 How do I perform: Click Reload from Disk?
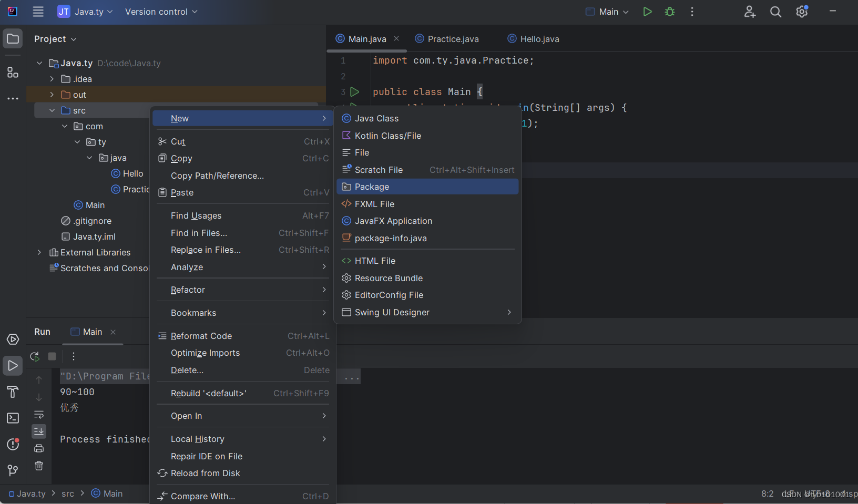[243, 473]
